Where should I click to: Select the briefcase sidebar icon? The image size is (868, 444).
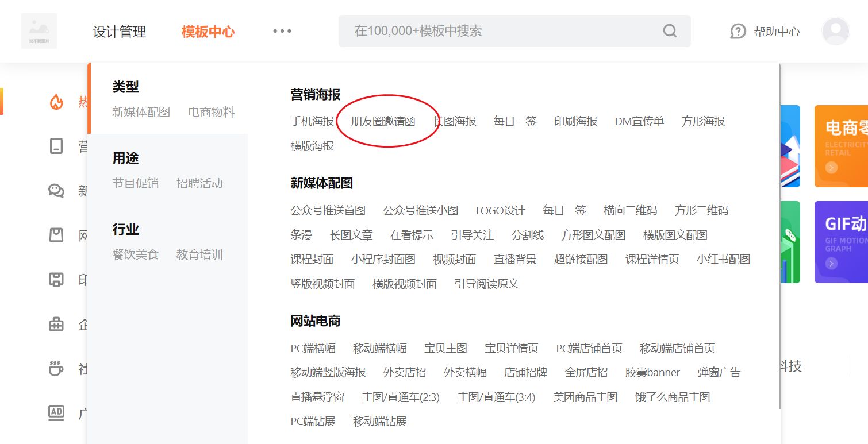click(56, 324)
